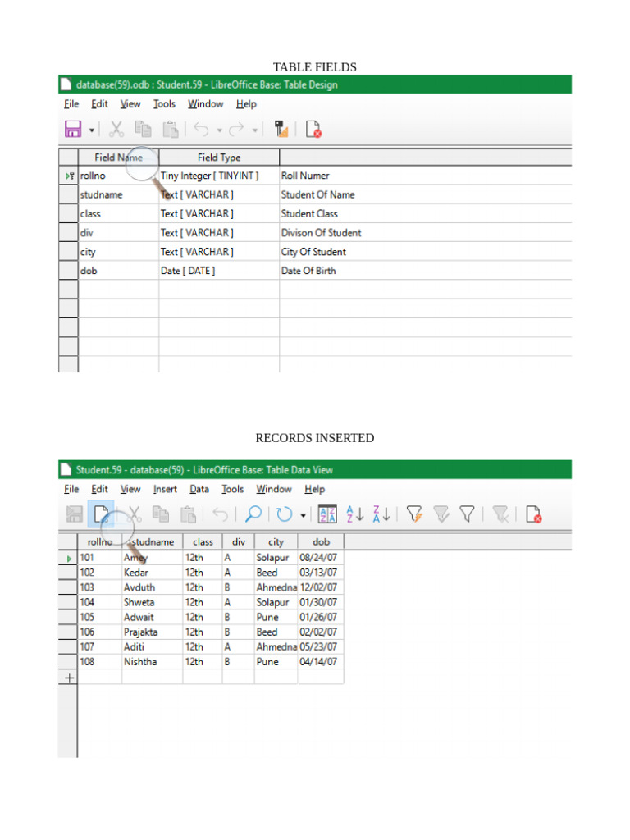The image size is (630, 840).
Task: Open View menu in Table Design window
Action: 130,104
